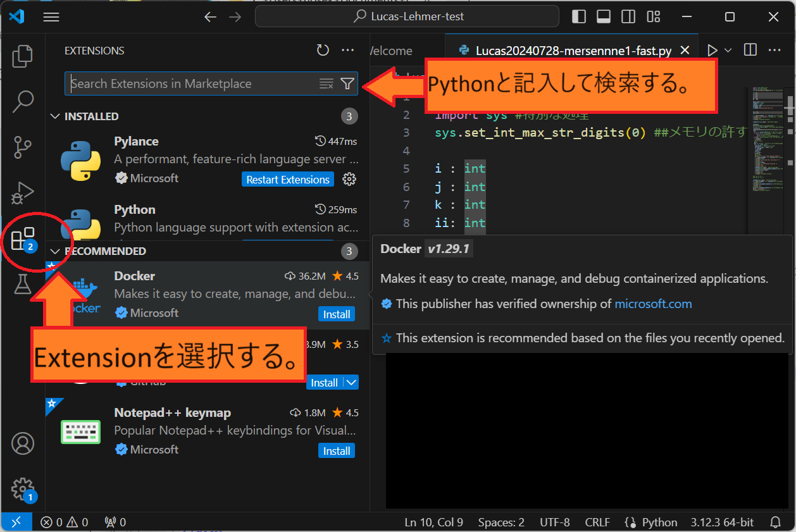Refresh the Extensions list
Viewport: 796px width, 532px height.
tap(323, 51)
